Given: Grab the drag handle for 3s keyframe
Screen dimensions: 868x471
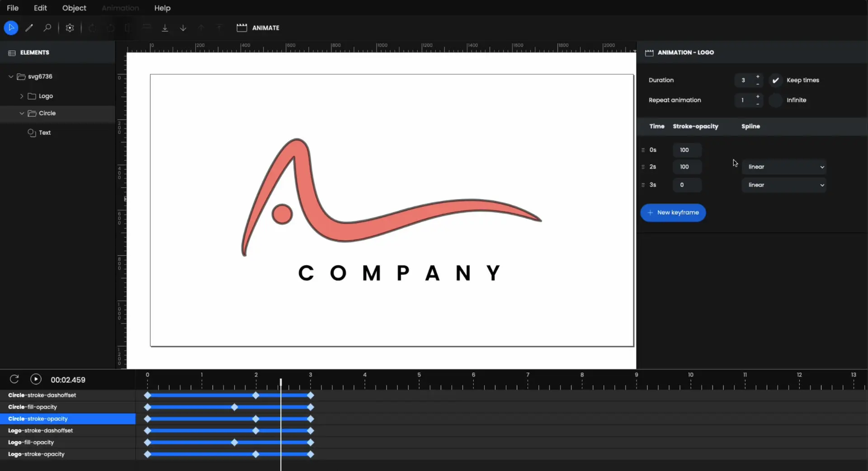Looking at the screenshot, I should pos(643,185).
